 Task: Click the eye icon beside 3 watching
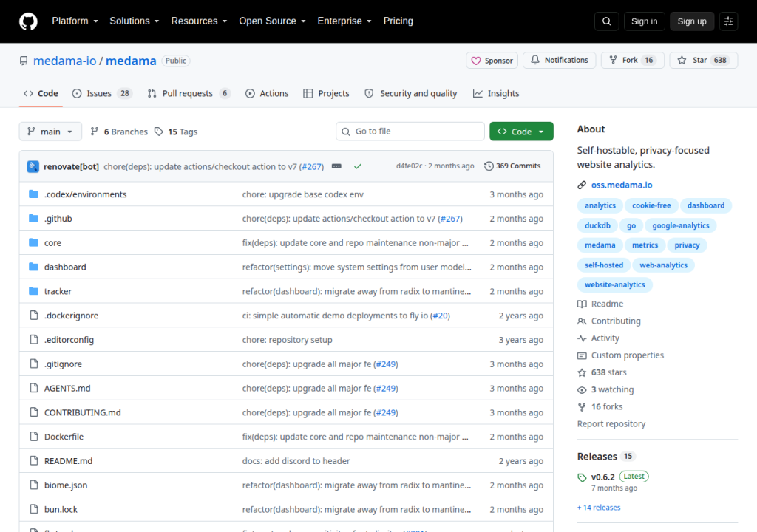[x=582, y=389]
